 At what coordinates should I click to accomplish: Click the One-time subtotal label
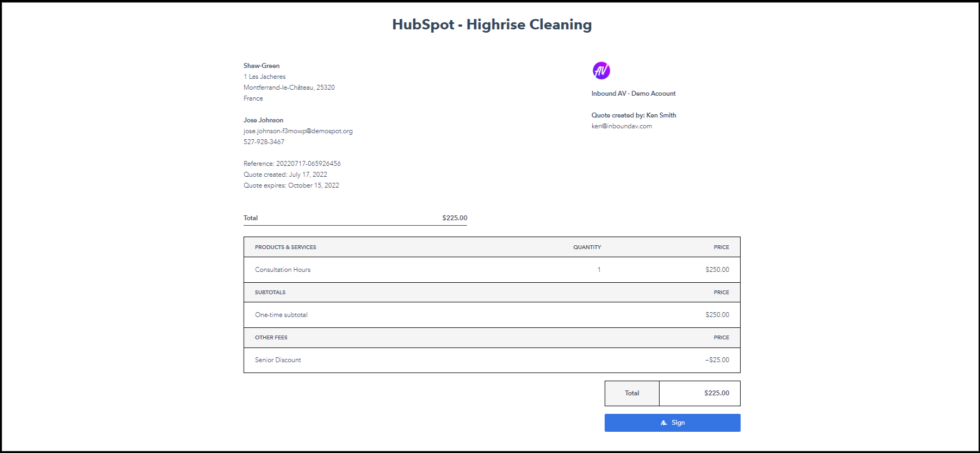click(281, 315)
